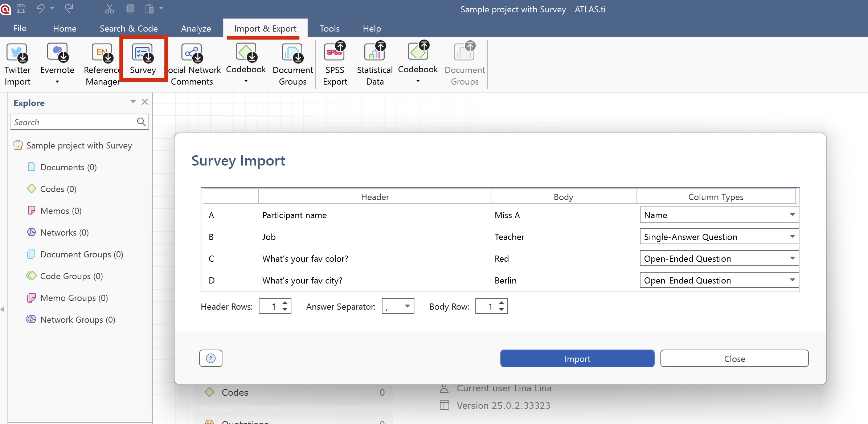
Task: Click the Close button in dialog
Action: (x=734, y=359)
